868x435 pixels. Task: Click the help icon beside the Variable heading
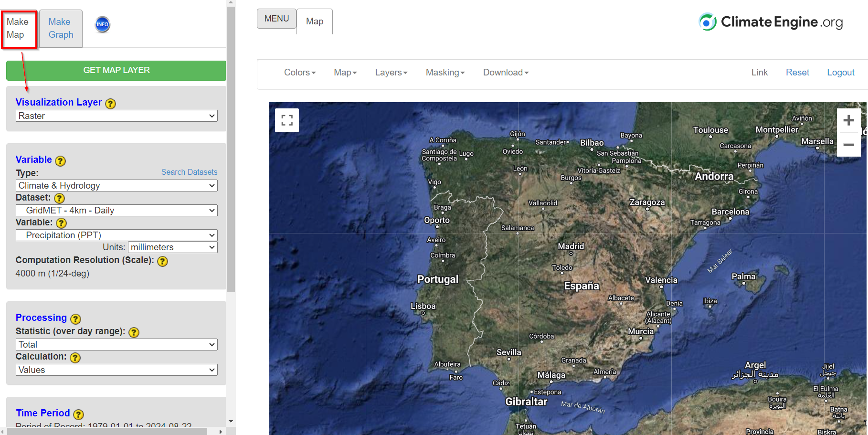coord(60,161)
